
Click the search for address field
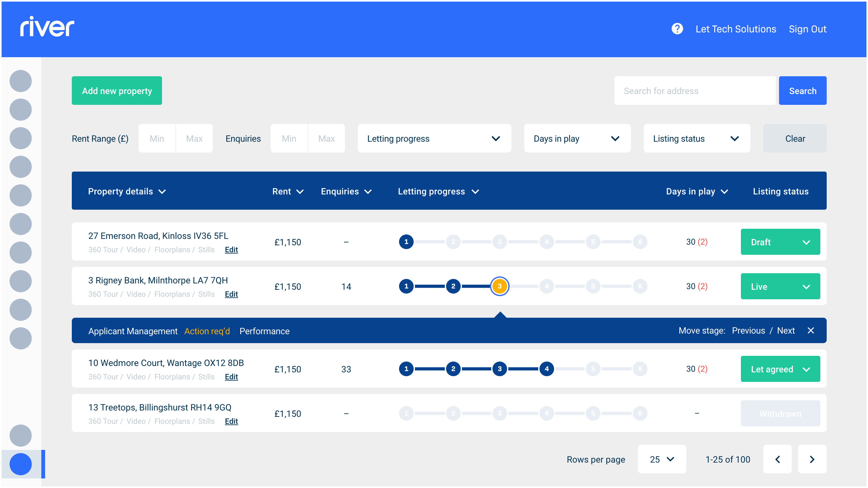coord(695,90)
